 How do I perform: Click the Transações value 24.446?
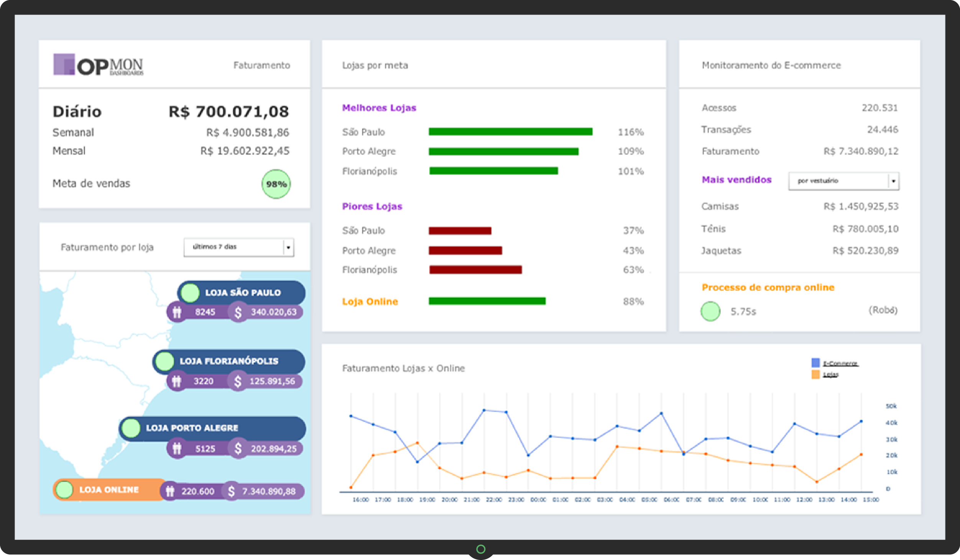click(883, 130)
